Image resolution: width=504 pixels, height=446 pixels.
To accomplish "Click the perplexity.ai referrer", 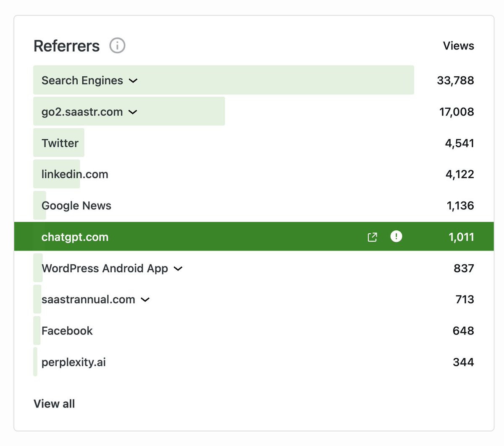I will pyautogui.click(x=73, y=362).
